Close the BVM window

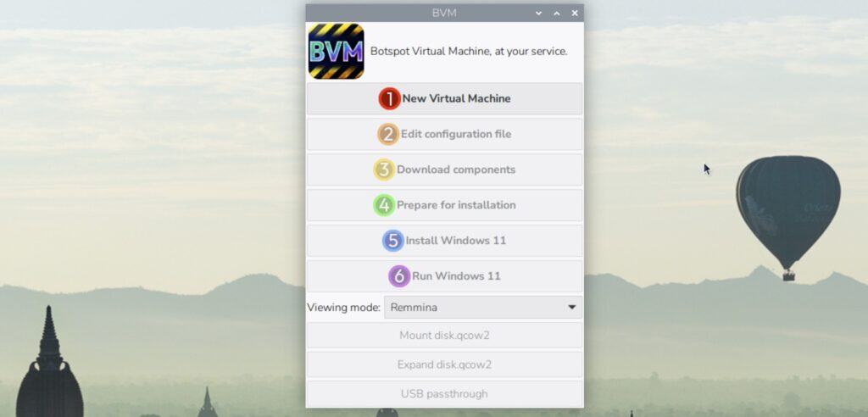[x=575, y=13]
